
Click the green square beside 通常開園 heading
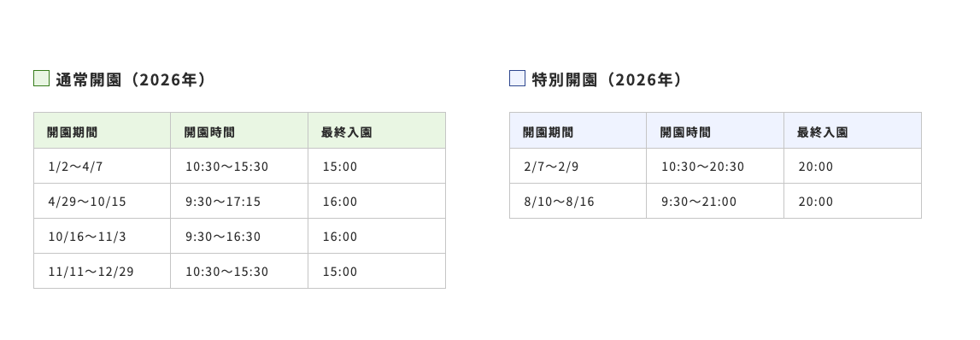coord(41,78)
